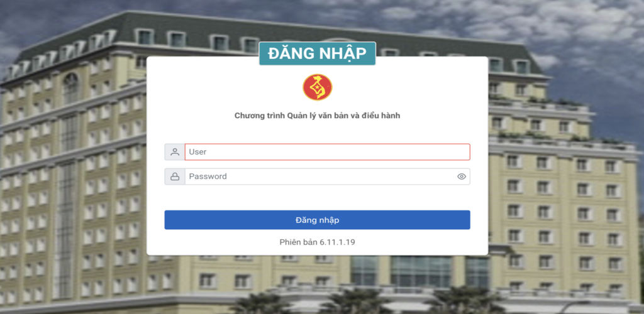Click the tall arched window on left tower
Viewport: 644px width, 314px height.
pos(70,89)
